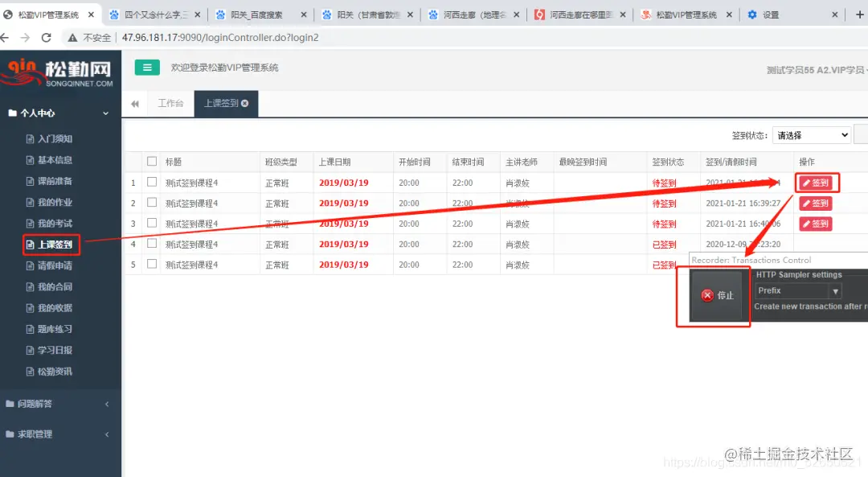
Task: Check the checkbox for row 2
Action: pyautogui.click(x=152, y=202)
